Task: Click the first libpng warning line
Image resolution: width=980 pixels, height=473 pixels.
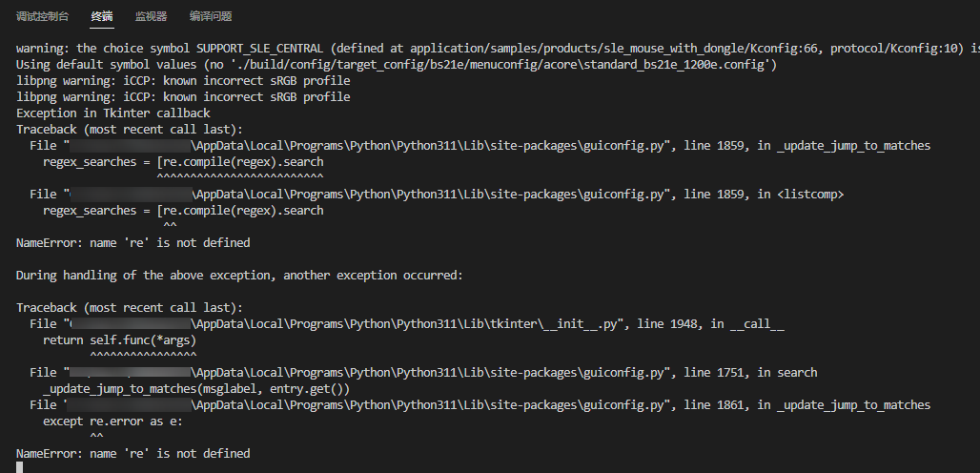Action: tap(183, 80)
